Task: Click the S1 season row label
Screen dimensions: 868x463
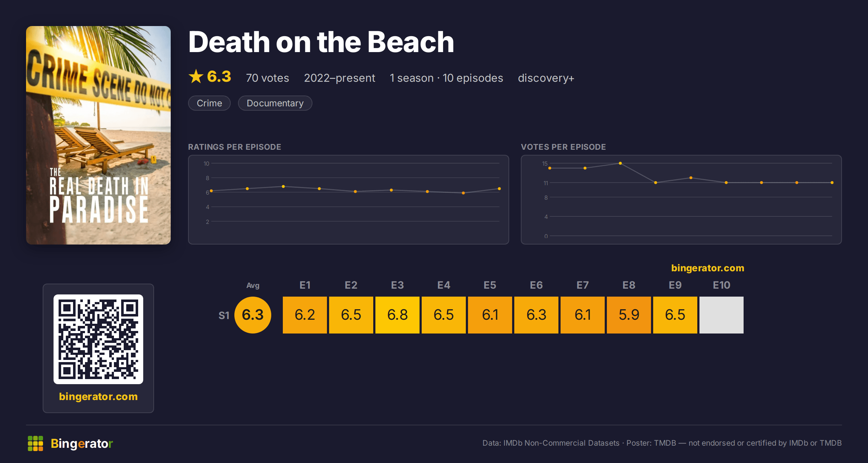Action: coord(224,315)
